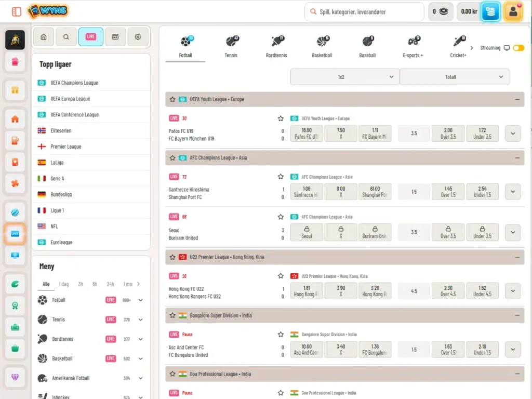Screen dimensions: 532x399
Task: Favorite the Goa Professional League header star
Action: click(x=172, y=374)
